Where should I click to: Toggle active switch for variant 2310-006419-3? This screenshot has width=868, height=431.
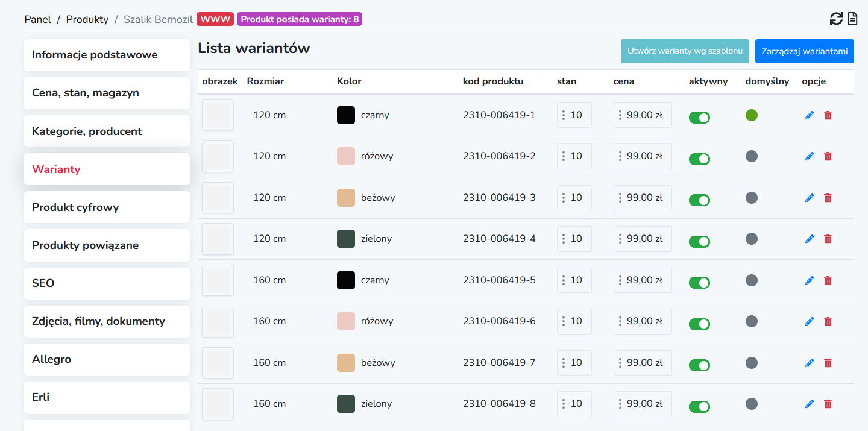pyautogui.click(x=699, y=200)
